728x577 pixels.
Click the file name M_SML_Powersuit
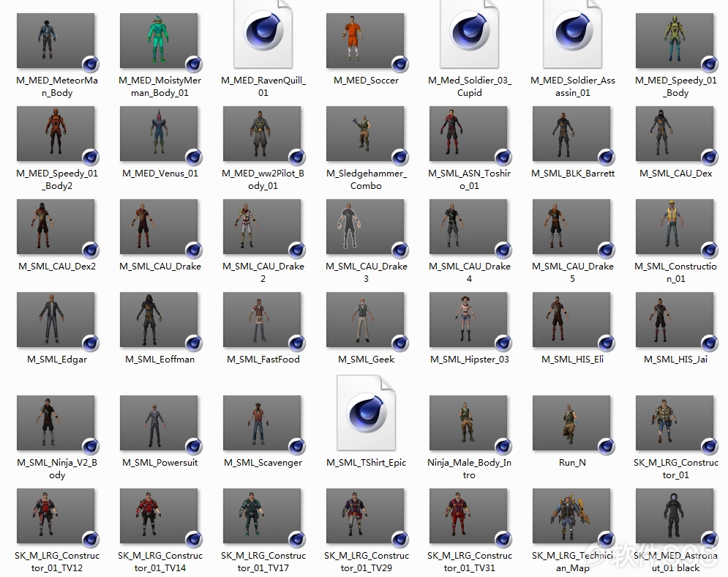160,462
